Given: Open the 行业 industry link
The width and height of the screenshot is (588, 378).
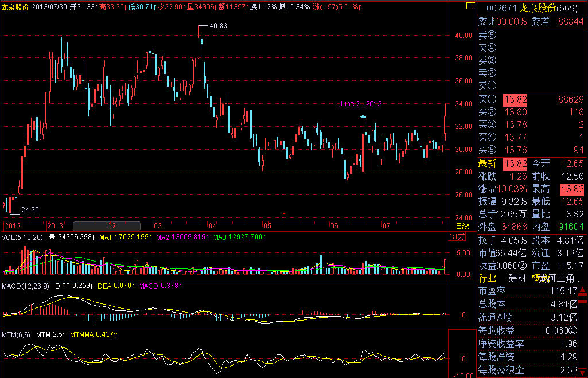Looking at the screenshot, I should click(488, 278).
